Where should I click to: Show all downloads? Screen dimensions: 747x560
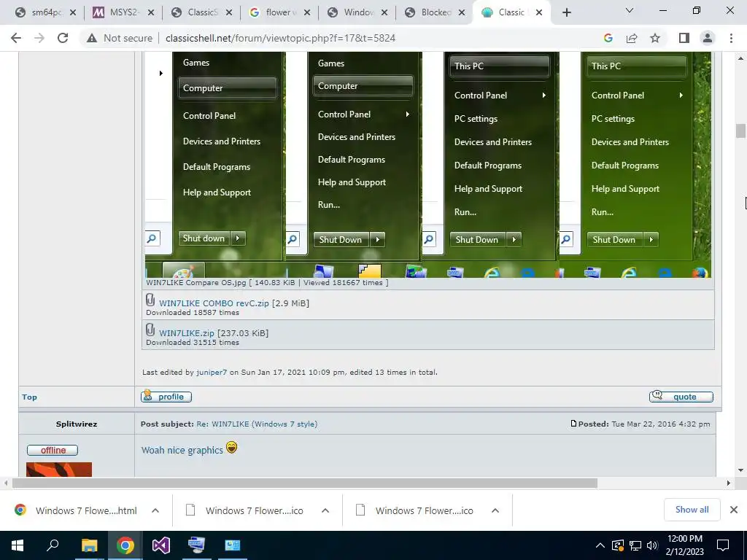click(x=692, y=510)
